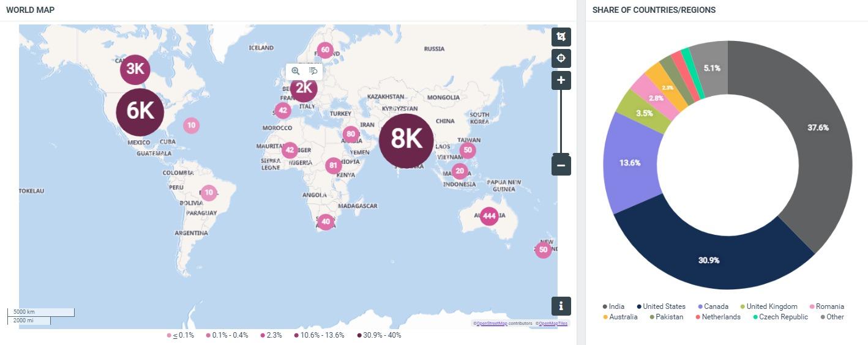Click the 444 marker on Australia
Screen dimensions: 868x345
488,216
